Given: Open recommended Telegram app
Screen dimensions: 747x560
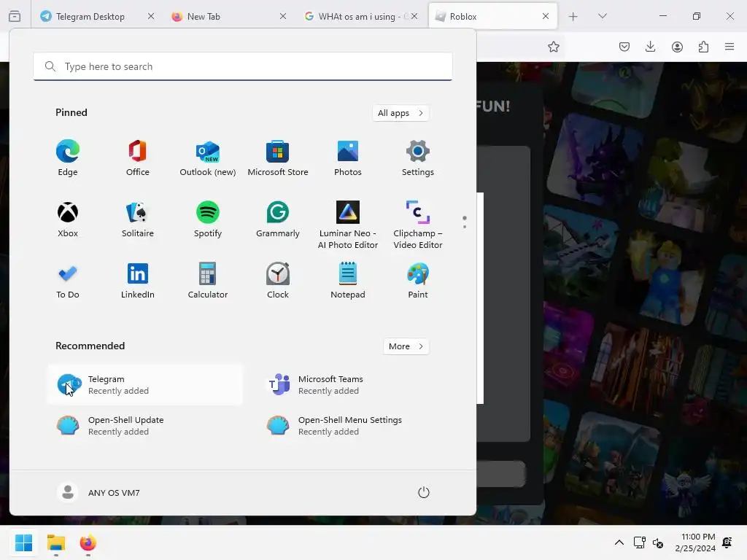Looking at the screenshot, I should (x=145, y=385).
